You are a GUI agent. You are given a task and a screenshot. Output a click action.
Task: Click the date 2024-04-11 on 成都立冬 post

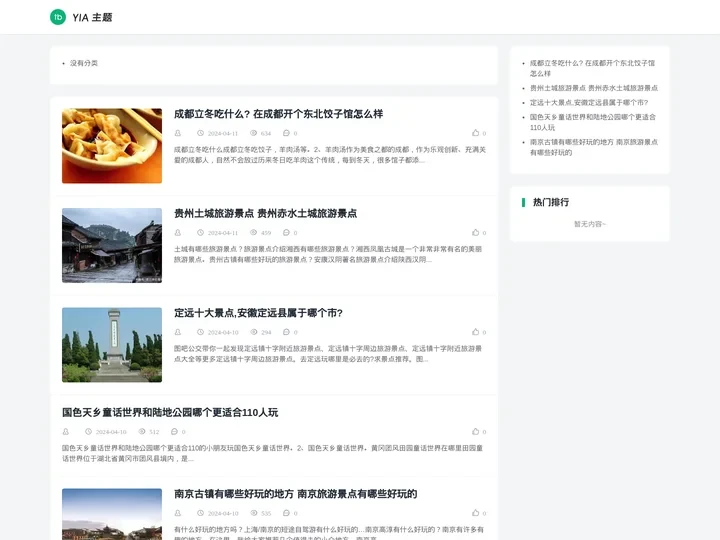[x=223, y=134]
